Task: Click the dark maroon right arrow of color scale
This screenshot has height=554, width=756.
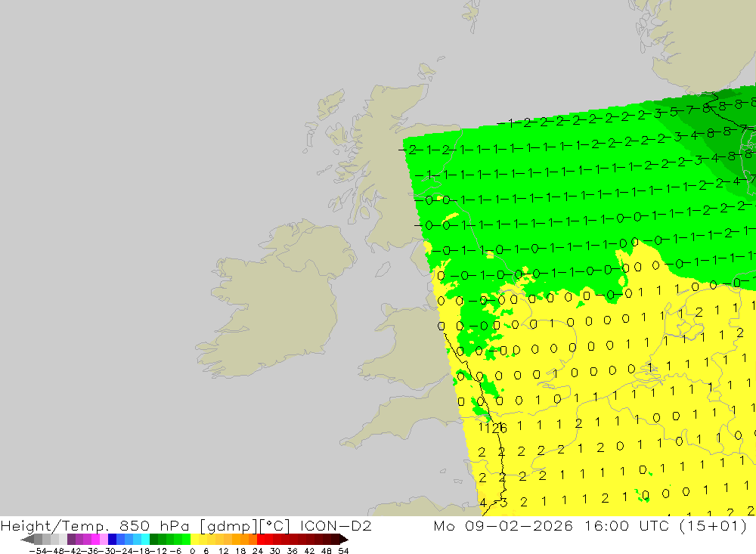Action: (x=344, y=540)
